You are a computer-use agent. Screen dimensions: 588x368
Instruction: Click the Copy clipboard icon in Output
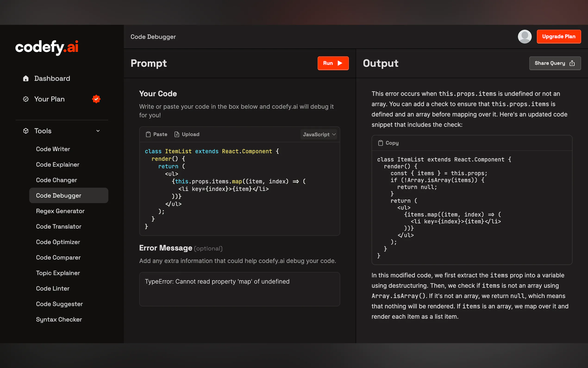point(380,143)
